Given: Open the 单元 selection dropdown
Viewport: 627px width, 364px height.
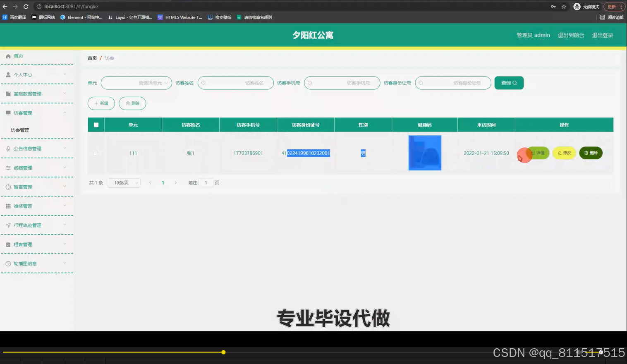Looking at the screenshot, I should point(136,83).
